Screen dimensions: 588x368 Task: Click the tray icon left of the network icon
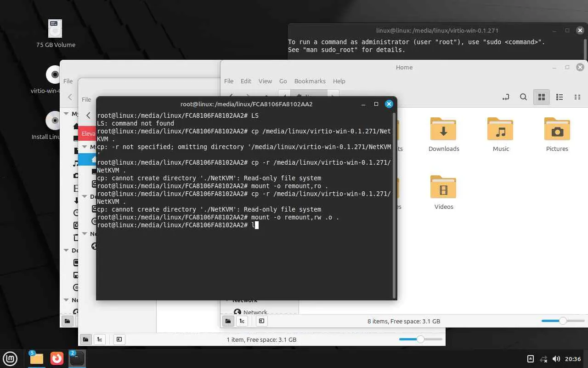tap(531, 359)
